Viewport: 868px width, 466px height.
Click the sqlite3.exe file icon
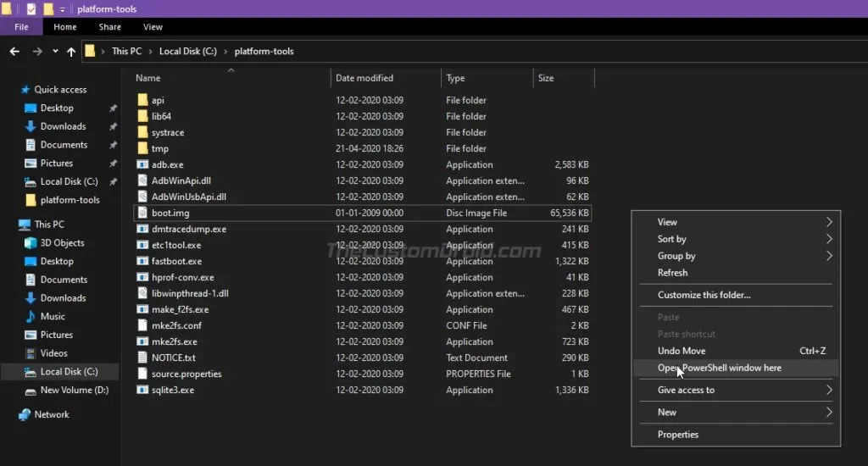pos(142,390)
